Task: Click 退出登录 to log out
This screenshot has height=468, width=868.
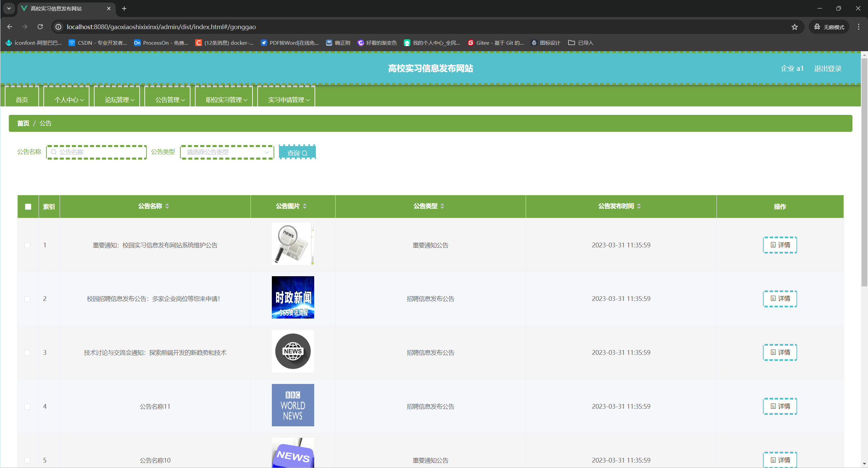Action: click(828, 68)
